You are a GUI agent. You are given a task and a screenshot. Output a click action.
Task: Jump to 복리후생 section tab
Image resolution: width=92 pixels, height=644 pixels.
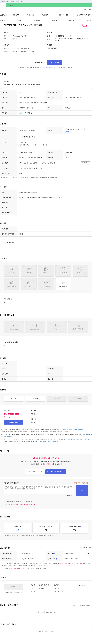pyautogui.click(x=54, y=21)
